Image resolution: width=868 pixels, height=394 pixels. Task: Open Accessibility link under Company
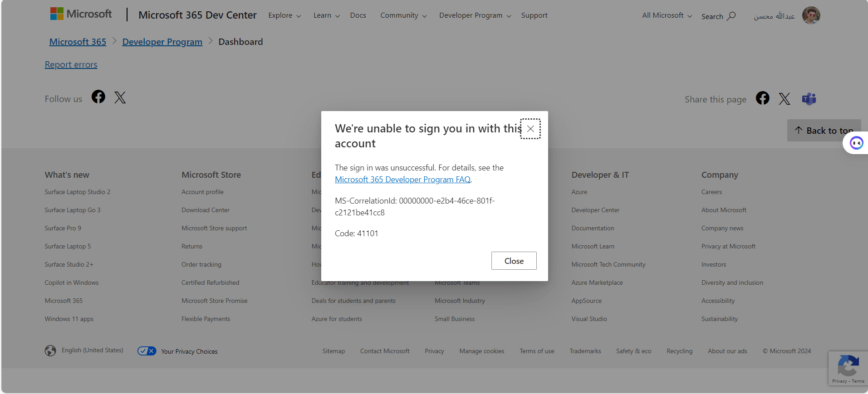click(x=718, y=301)
